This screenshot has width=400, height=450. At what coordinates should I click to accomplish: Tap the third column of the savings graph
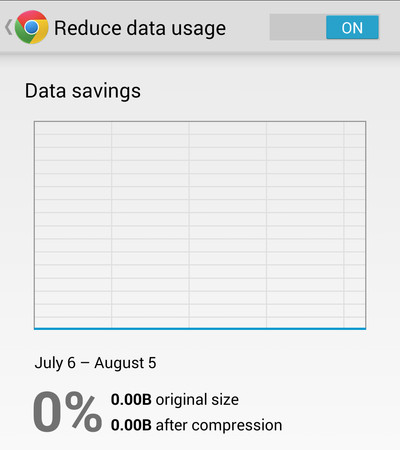coord(228,225)
